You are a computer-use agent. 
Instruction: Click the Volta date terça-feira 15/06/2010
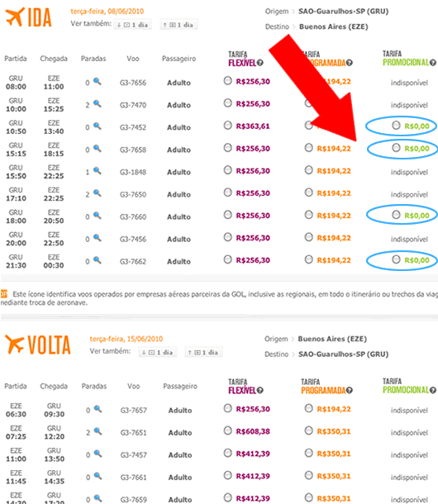tap(126, 339)
